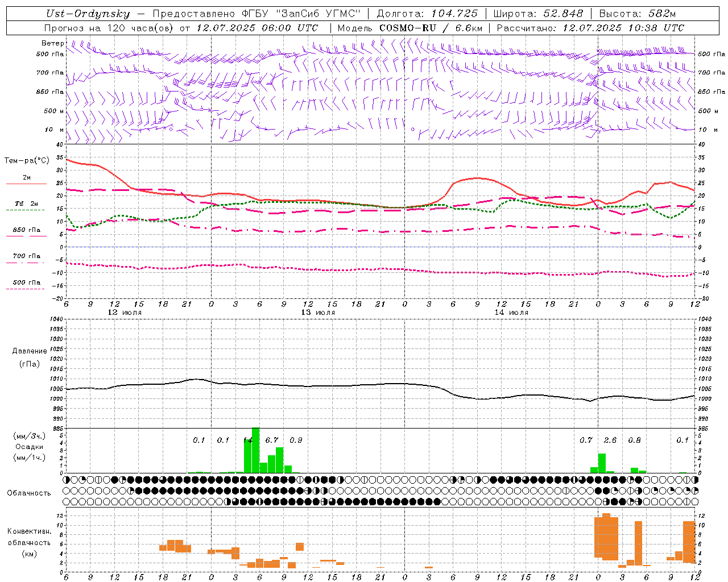Viewport: 728px width, 582px height.
Task: Click the solid red line sample under 2м
Action: click(26, 184)
